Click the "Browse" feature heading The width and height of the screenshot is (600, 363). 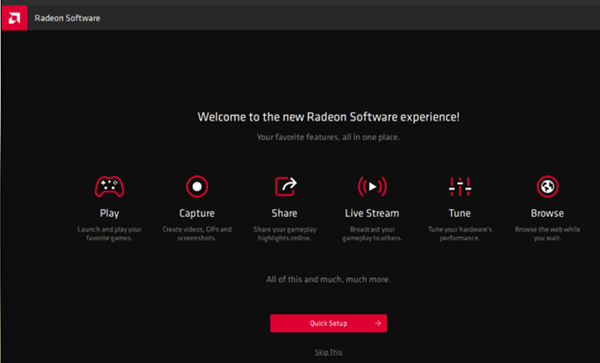coord(547,213)
